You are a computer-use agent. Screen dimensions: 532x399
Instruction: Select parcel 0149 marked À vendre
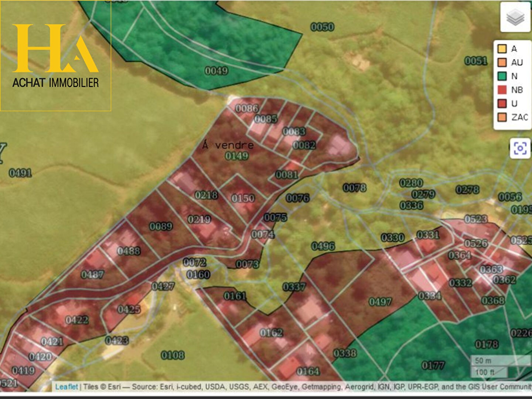[x=237, y=156]
